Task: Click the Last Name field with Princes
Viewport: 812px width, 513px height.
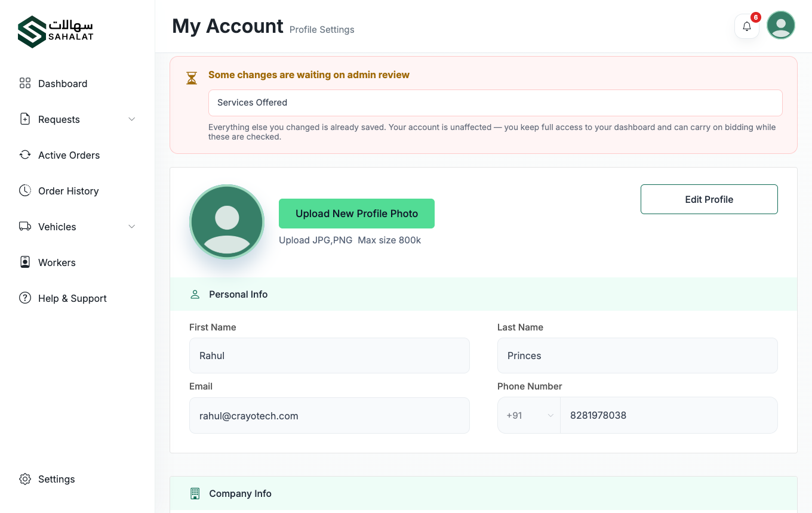Action: coord(638,356)
